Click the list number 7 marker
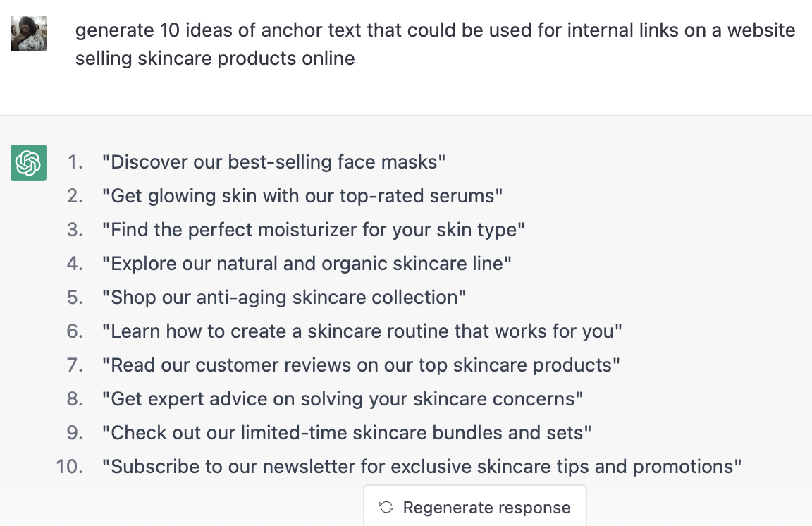This screenshot has width=812, height=526. (75, 365)
